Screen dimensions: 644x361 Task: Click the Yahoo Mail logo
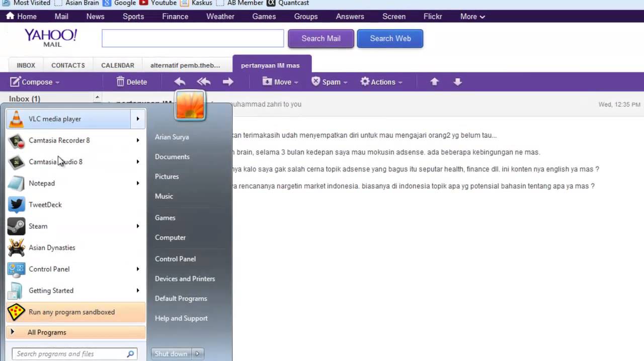(x=51, y=38)
